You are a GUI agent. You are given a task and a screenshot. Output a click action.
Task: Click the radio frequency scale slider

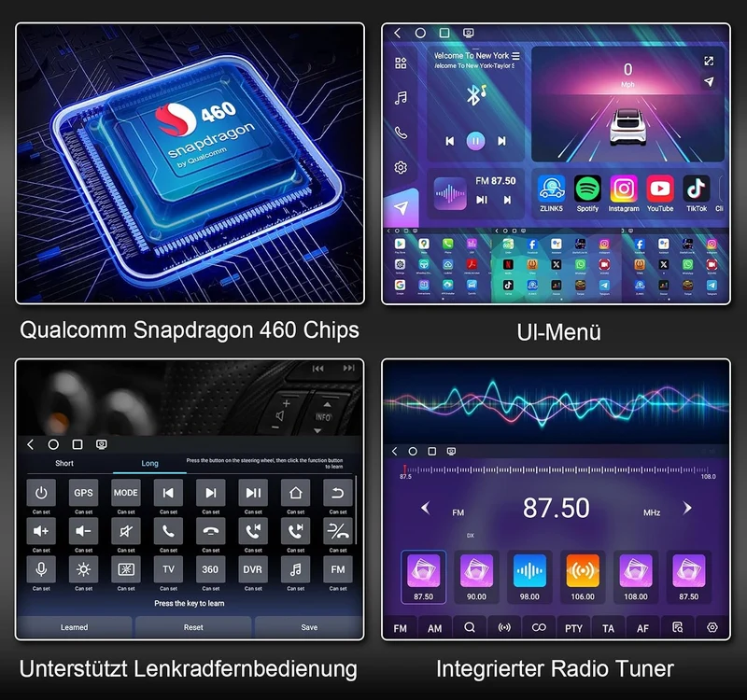pos(557,470)
